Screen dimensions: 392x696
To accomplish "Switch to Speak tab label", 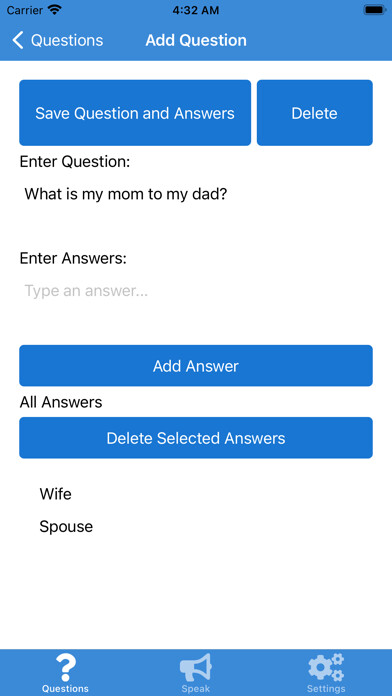I will point(196,689).
